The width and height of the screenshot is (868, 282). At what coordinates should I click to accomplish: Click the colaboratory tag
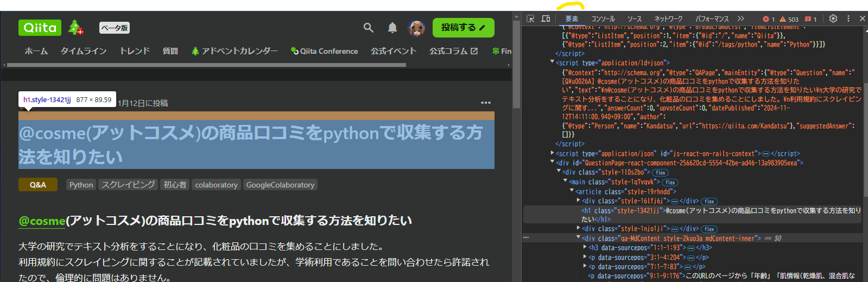tap(217, 185)
